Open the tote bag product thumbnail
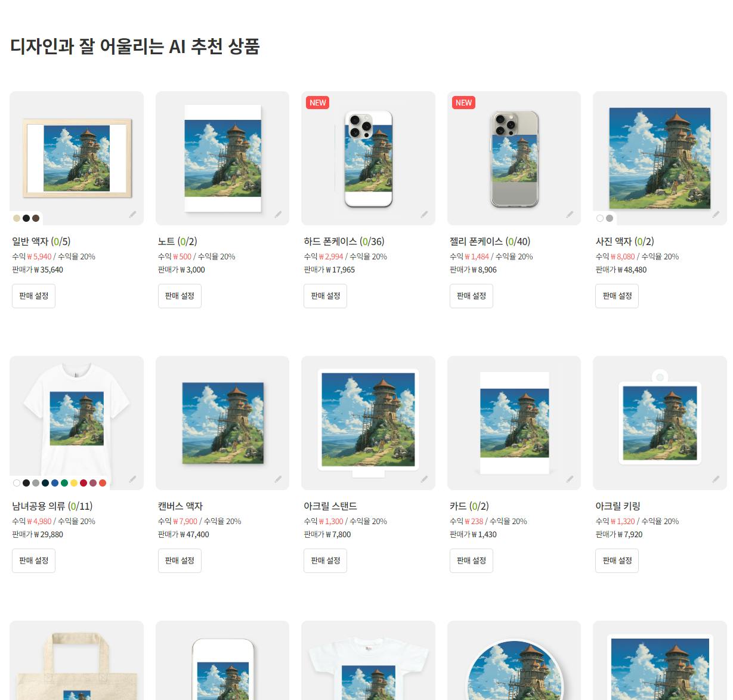Image resolution: width=733 pixels, height=700 pixels. pos(76,661)
